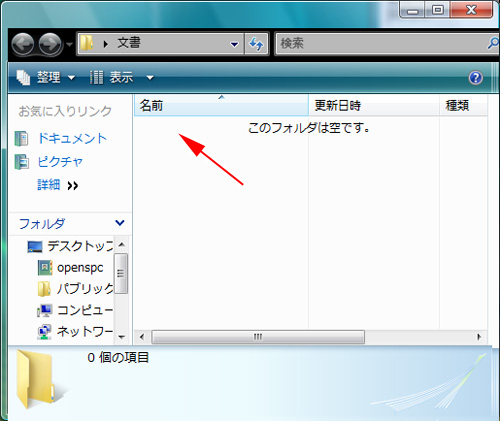
Task: Click the file list horizontal scrollbar thumb
Action: point(258,337)
